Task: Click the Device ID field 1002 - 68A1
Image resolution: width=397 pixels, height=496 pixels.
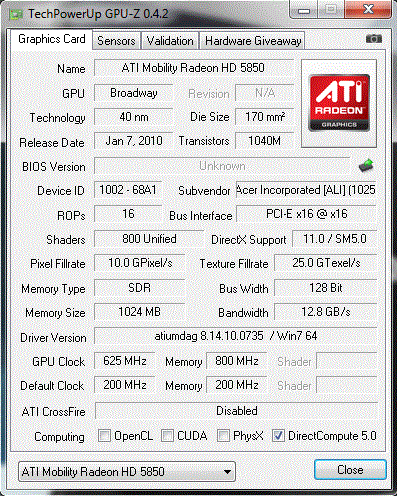Action: (x=128, y=190)
